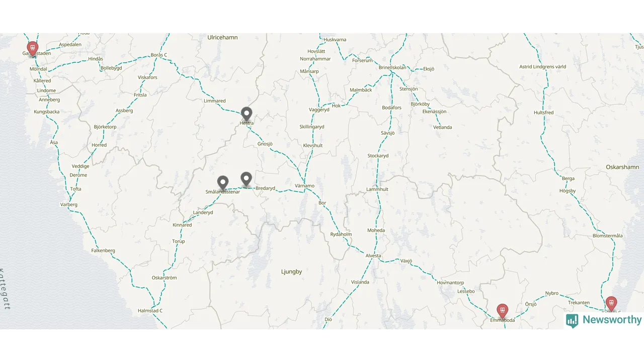Click the Värnamo station label
The image size is (644, 362).
304,186
